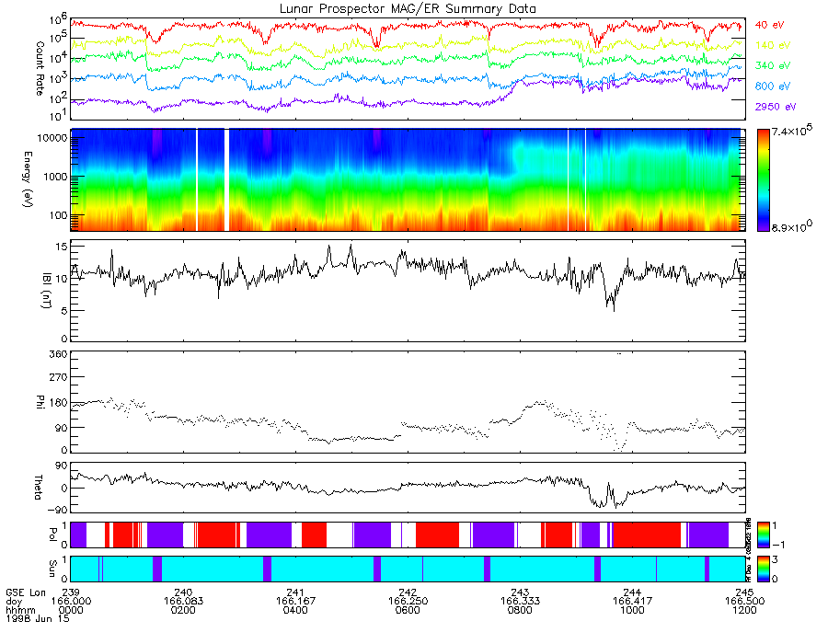Click the 'doy' row label
828x644 pixels.
pyautogui.click(x=14, y=602)
